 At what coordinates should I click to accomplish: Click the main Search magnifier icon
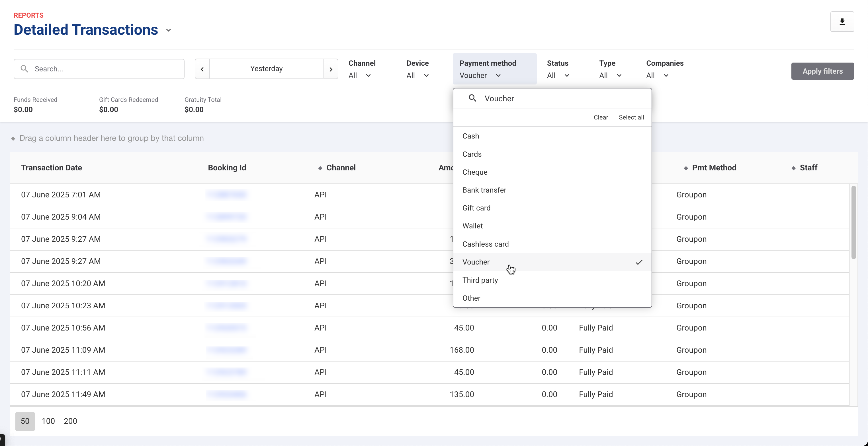24,69
